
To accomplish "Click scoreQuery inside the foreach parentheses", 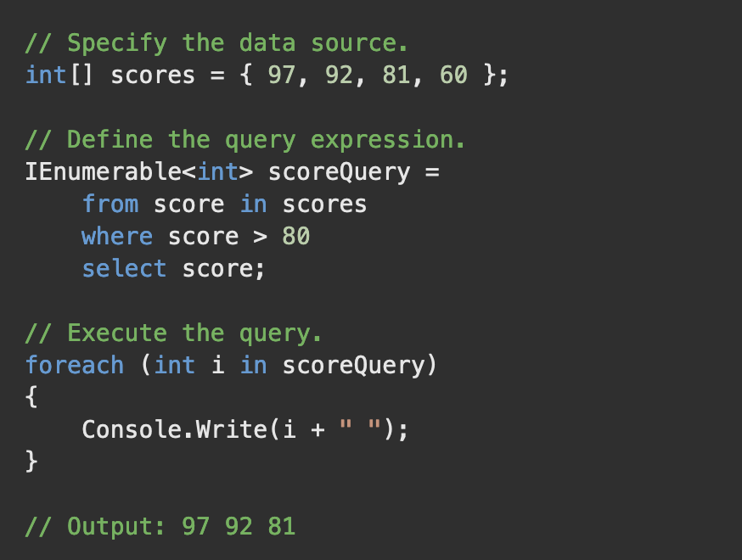I will point(353,366).
